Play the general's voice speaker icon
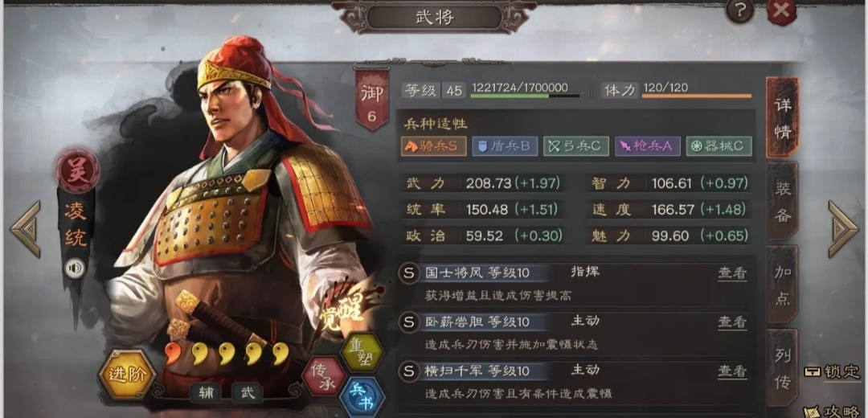 click(75, 269)
